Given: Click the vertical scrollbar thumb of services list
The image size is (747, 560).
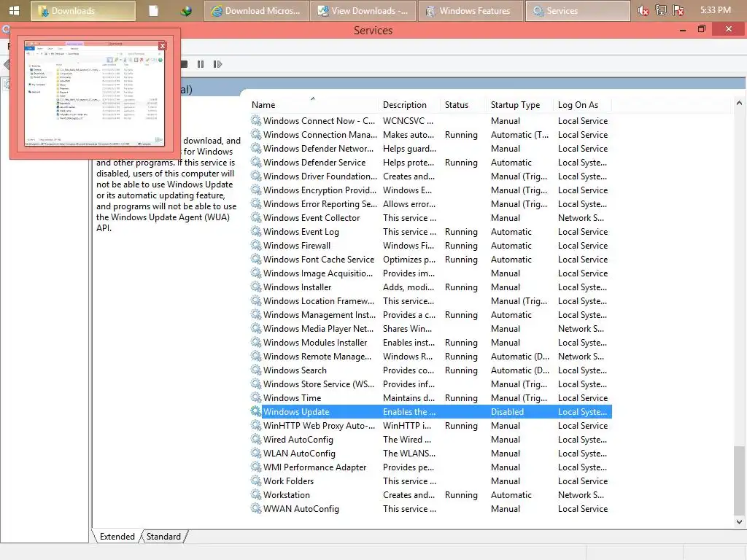Looking at the screenshot, I should [x=739, y=480].
